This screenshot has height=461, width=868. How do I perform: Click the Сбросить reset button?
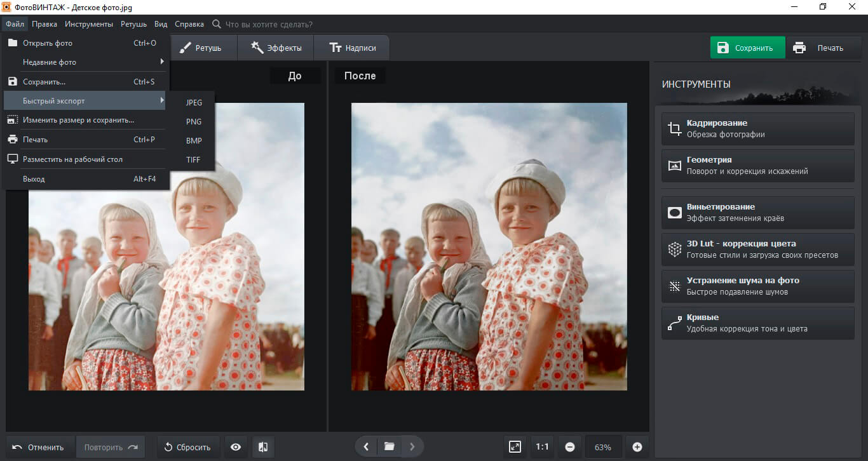[x=188, y=447]
